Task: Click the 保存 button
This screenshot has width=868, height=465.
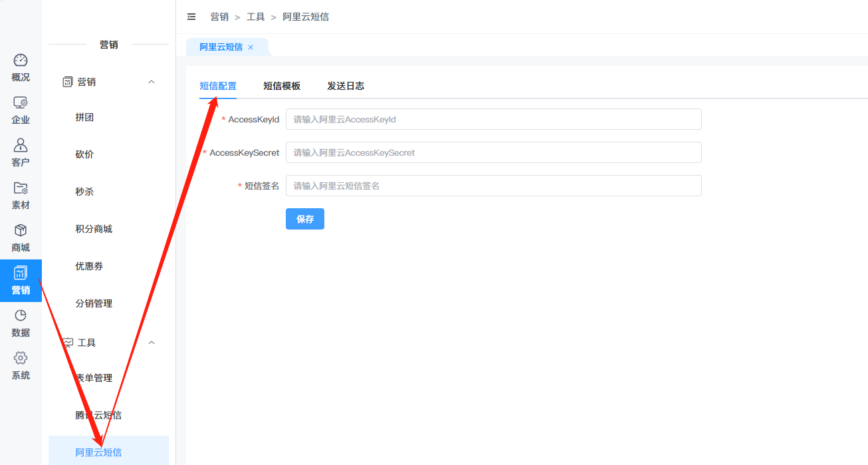Action: 305,219
